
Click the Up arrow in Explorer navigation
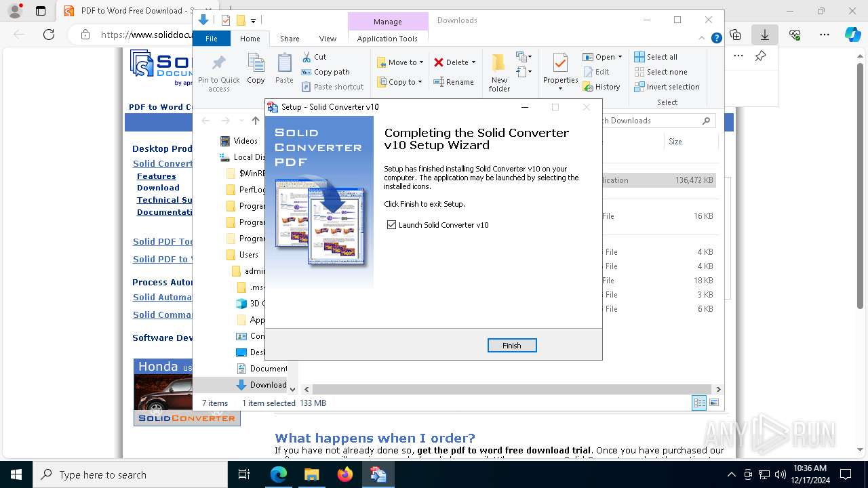coord(255,121)
